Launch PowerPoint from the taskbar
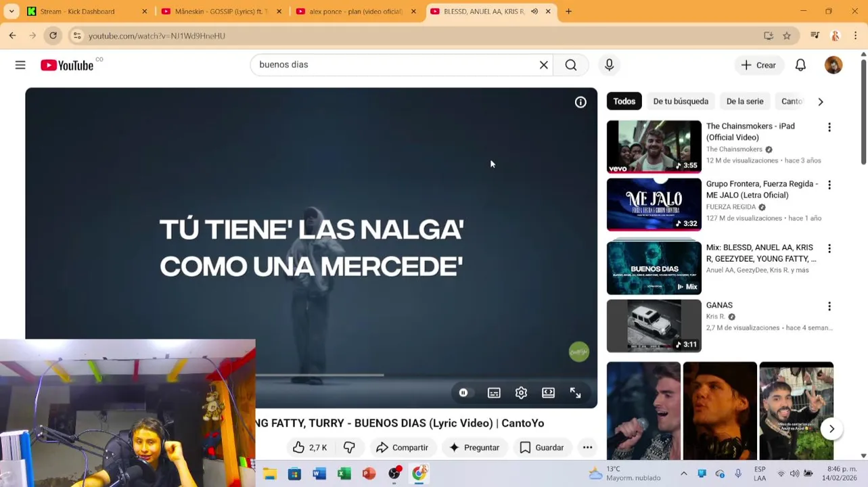Image resolution: width=868 pixels, height=487 pixels. click(x=369, y=473)
